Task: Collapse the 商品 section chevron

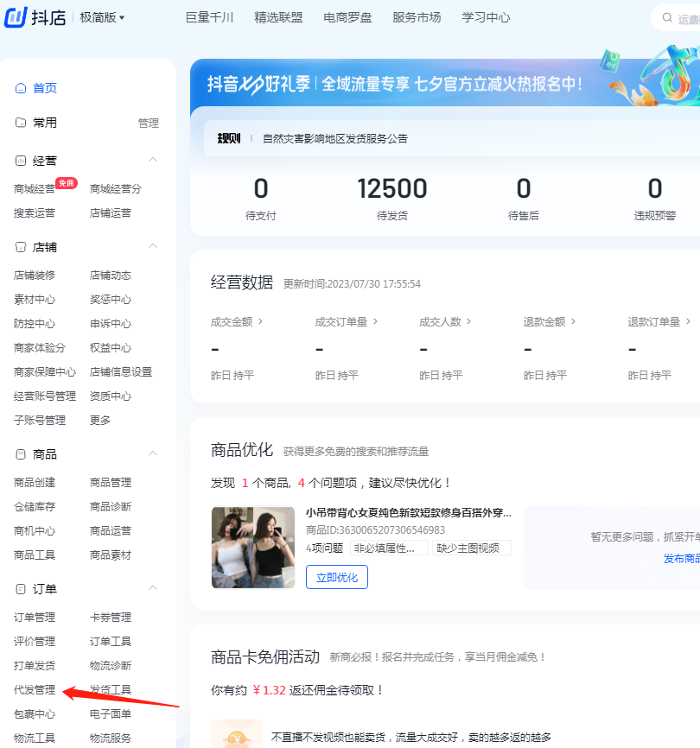Action: (x=153, y=453)
